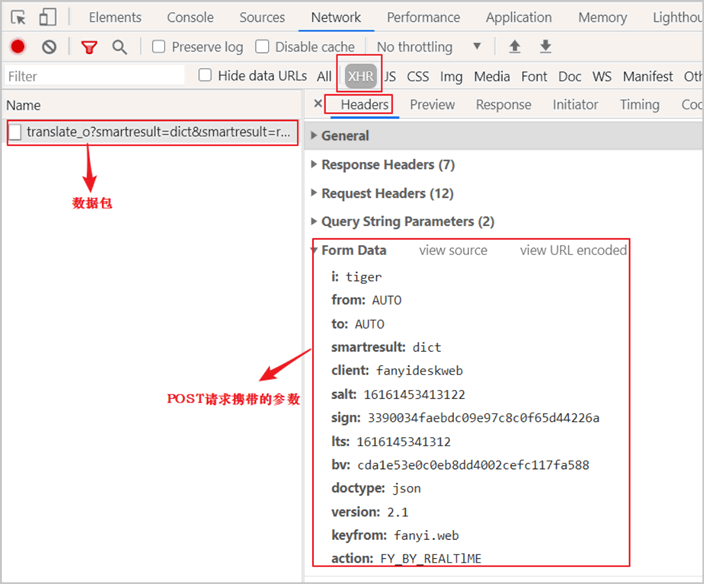Close the request details pane
Screen dimensions: 704x584
click(318, 104)
